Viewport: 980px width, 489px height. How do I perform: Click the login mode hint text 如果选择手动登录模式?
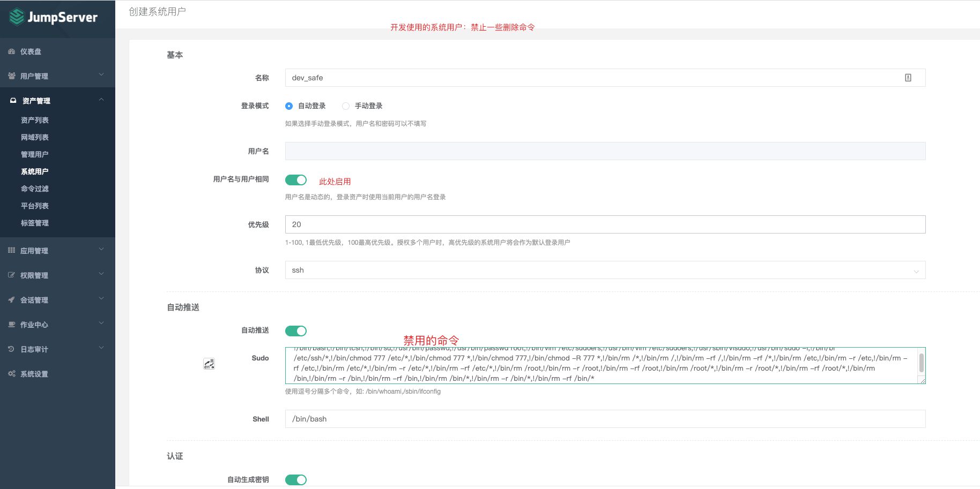click(356, 124)
